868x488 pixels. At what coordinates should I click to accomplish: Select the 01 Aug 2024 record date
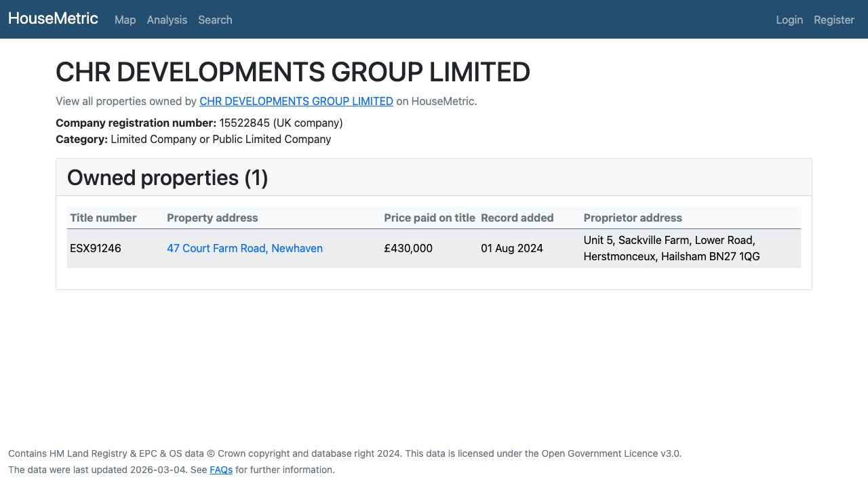tap(512, 248)
